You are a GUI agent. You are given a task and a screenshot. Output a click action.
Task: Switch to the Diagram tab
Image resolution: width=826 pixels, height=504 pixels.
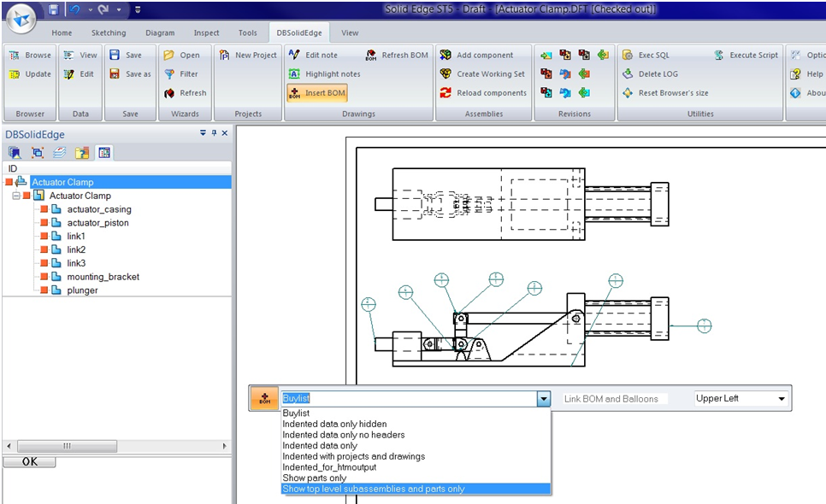(x=160, y=32)
